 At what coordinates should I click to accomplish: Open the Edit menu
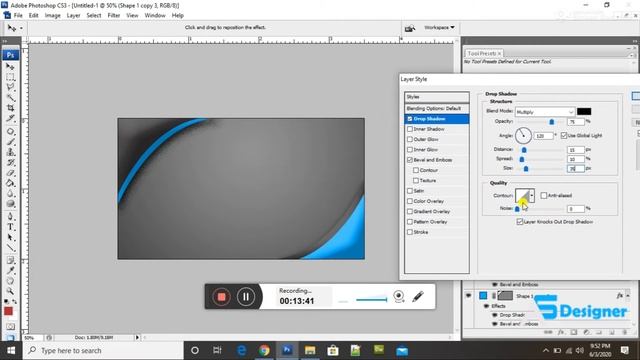(33, 15)
